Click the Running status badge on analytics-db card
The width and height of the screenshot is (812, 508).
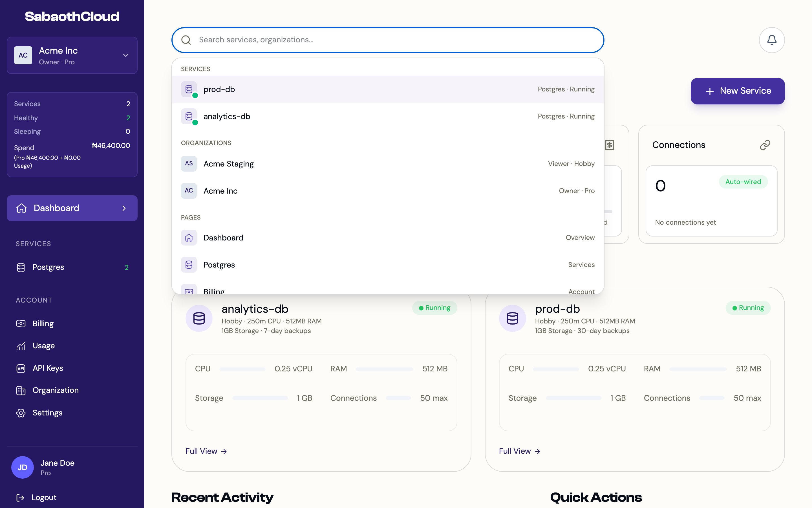(x=434, y=308)
